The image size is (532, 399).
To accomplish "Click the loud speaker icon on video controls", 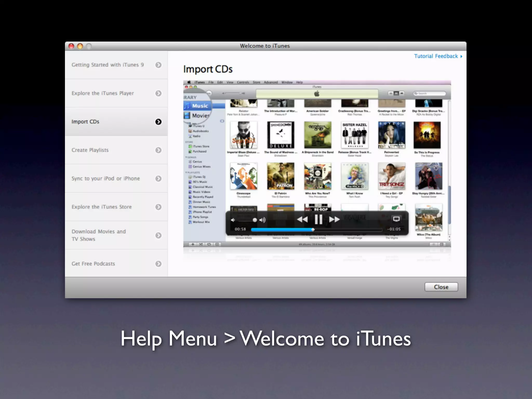I will [x=263, y=220].
